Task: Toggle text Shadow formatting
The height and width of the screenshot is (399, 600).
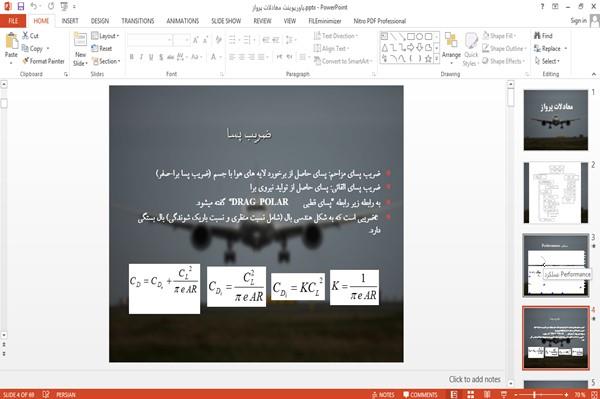Action: (161, 57)
